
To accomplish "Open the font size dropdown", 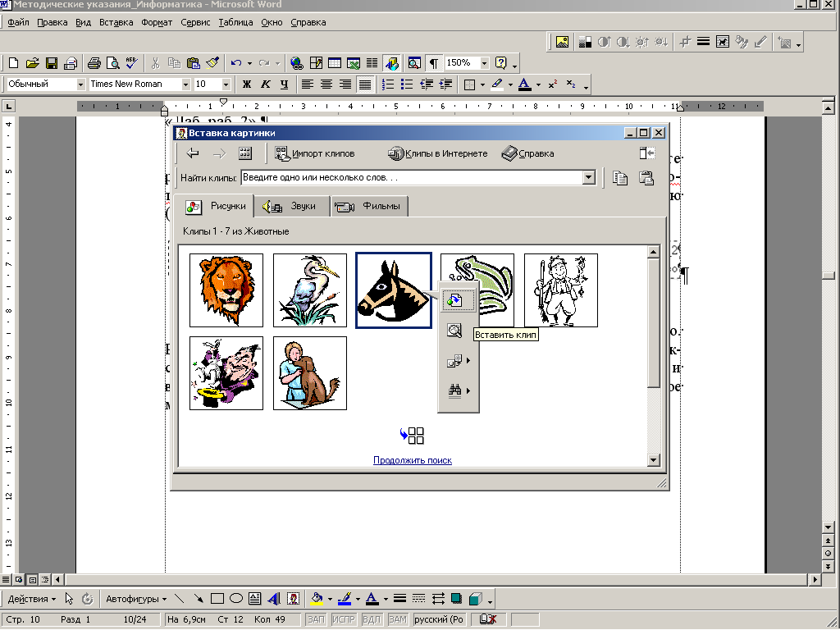I will 226,84.
